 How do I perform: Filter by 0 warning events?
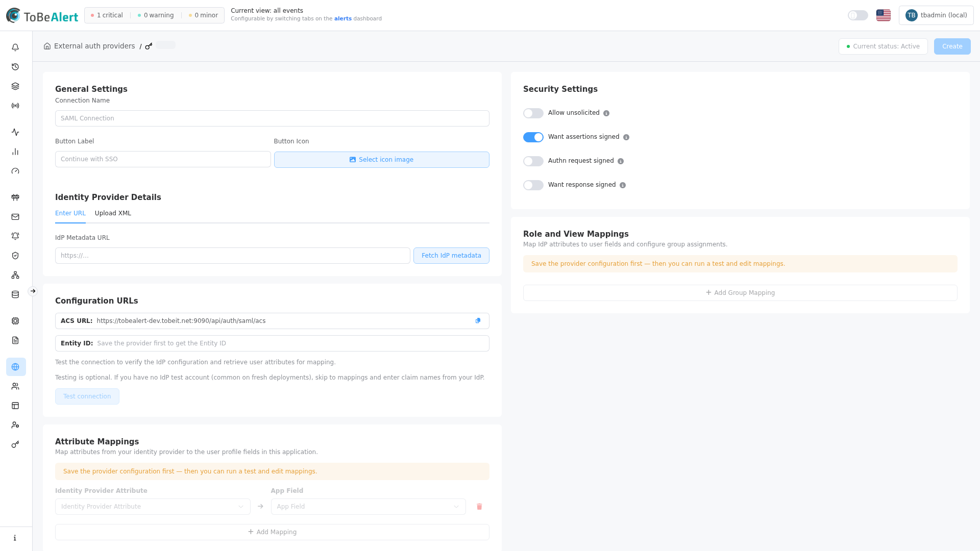click(156, 15)
